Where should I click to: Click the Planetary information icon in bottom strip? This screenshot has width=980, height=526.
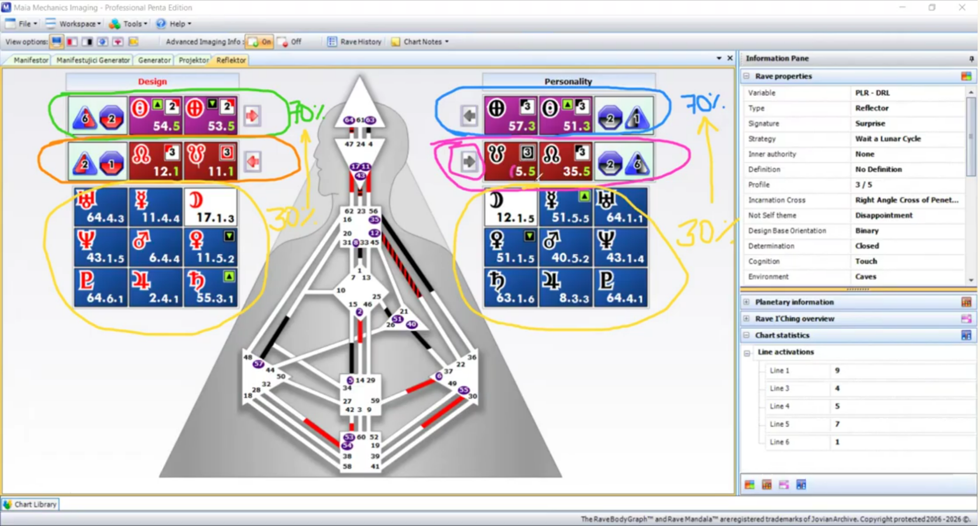click(766, 485)
